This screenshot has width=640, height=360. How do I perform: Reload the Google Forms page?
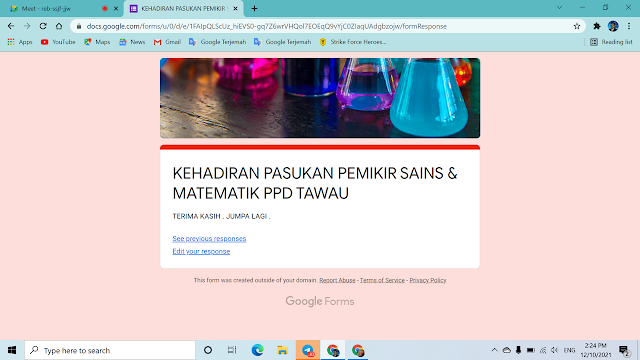(43, 26)
